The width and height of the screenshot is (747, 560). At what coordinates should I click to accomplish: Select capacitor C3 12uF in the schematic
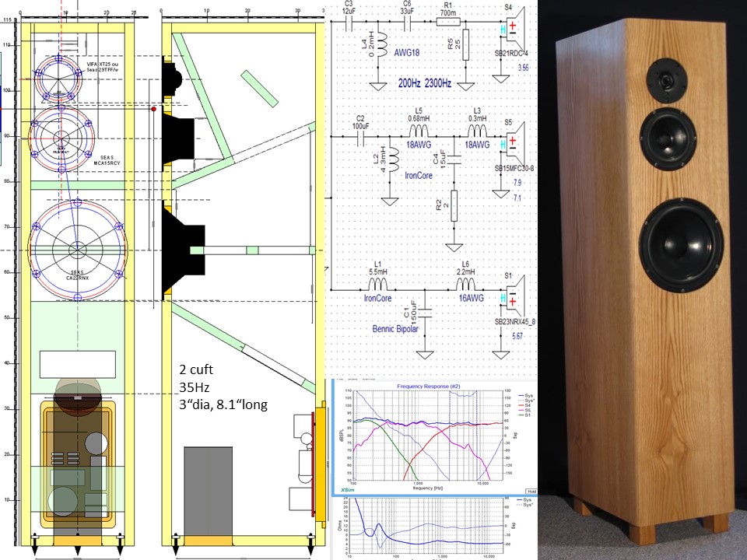click(349, 22)
